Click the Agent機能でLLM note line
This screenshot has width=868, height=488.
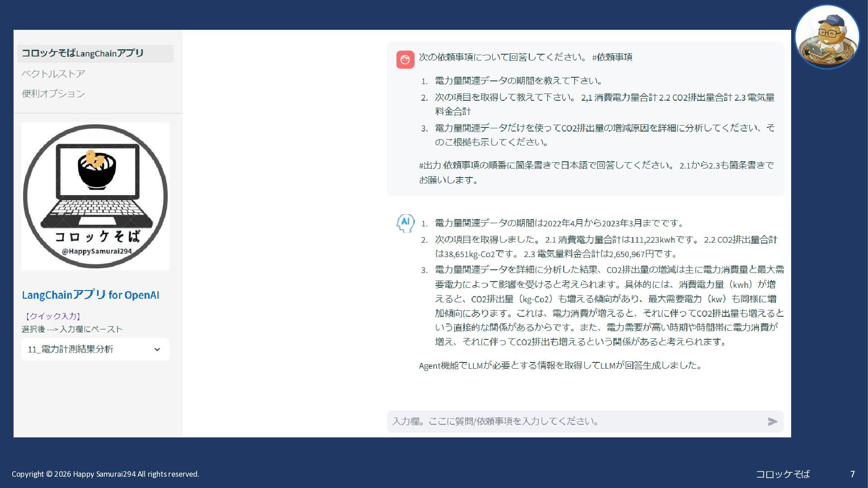coord(560,366)
